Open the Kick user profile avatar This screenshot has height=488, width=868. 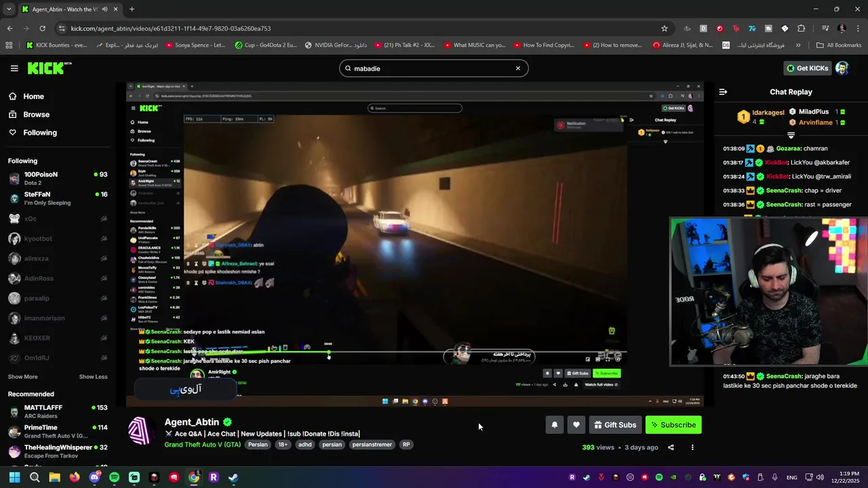[x=842, y=68]
